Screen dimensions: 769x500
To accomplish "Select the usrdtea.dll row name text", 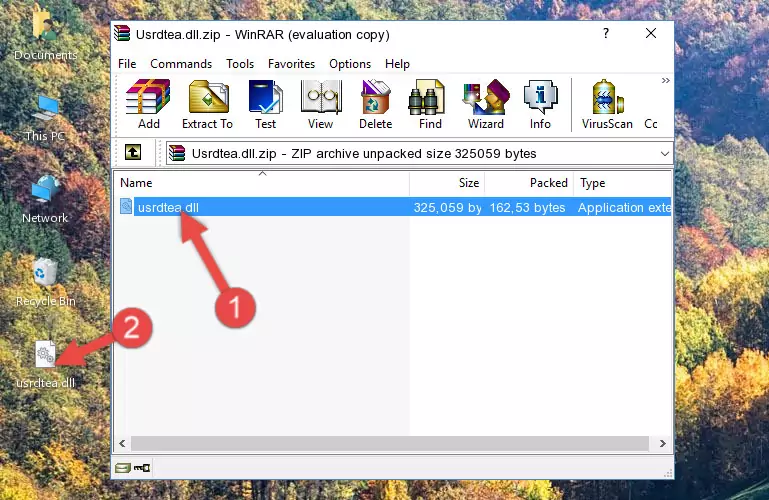I will point(168,207).
